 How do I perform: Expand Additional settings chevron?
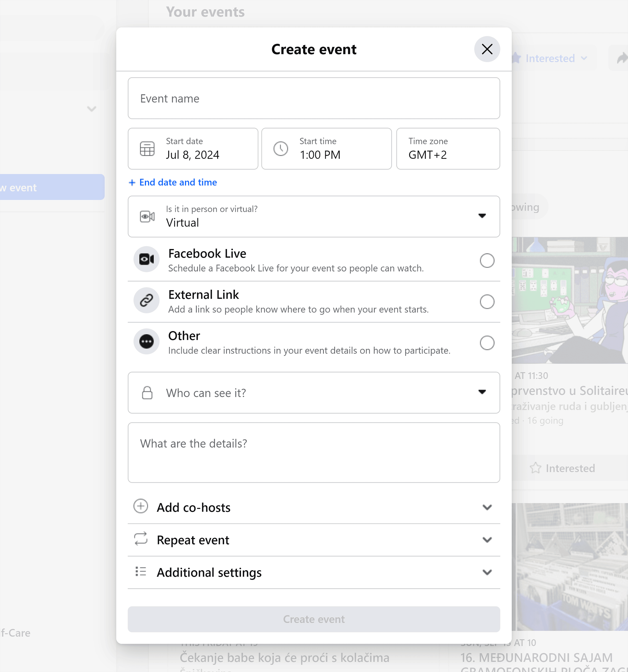click(x=487, y=572)
